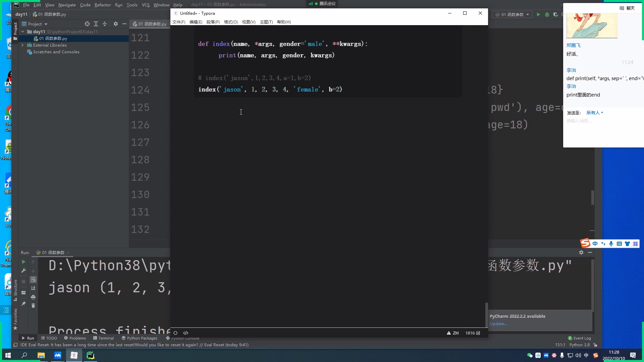Toggle scroll-to-end in console output

33,288
